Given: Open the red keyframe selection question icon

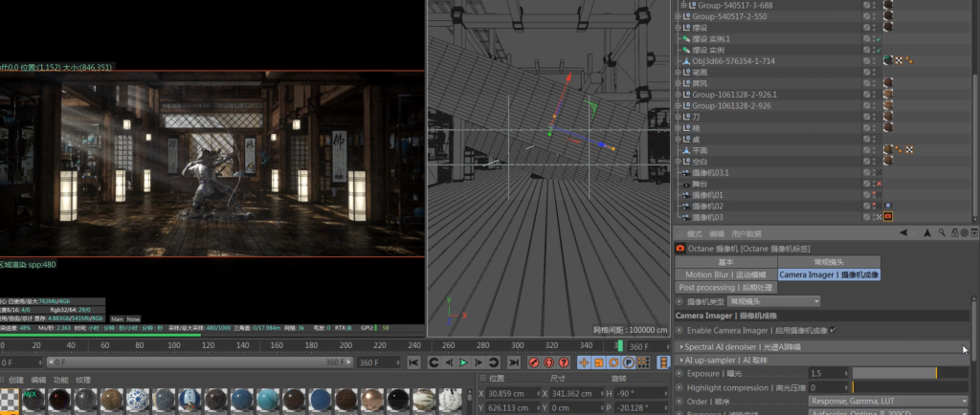Looking at the screenshot, I should tap(564, 362).
